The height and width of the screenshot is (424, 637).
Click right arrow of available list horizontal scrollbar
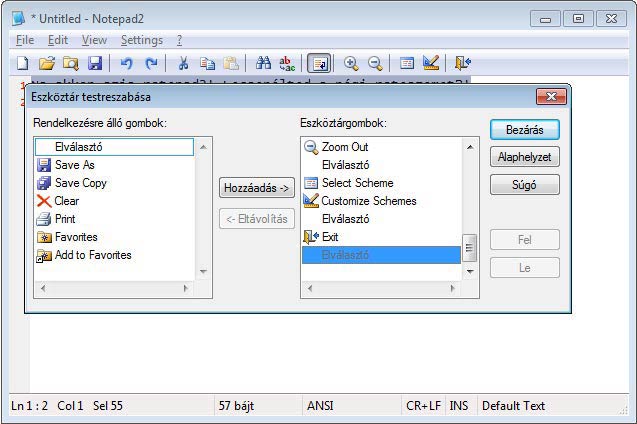pyautogui.click(x=186, y=288)
